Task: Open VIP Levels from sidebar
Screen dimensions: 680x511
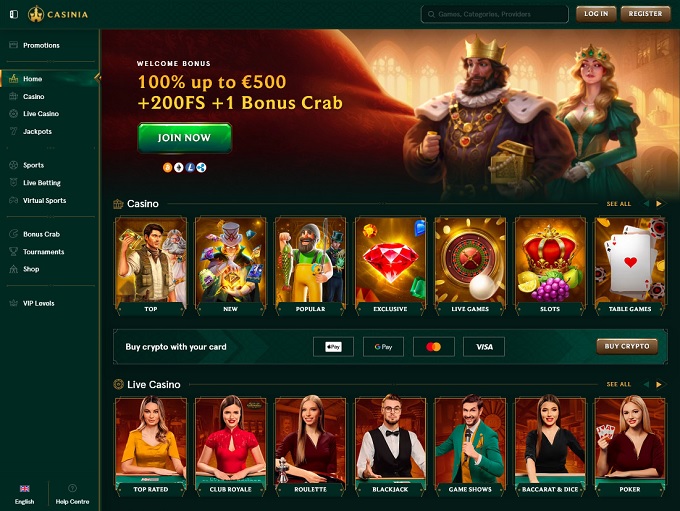Action: tap(39, 303)
